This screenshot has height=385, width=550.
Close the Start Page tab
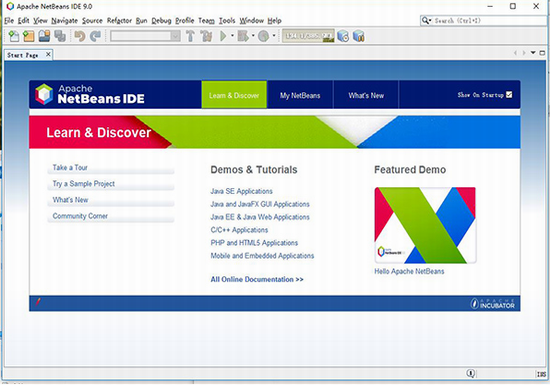tap(48, 55)
